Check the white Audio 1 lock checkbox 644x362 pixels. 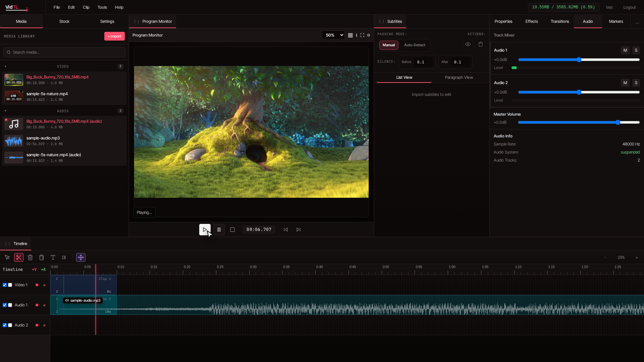pos(10,305)
